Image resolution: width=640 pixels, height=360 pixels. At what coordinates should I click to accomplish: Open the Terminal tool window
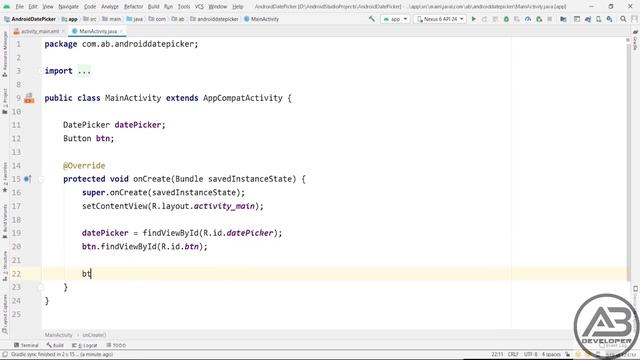(26, 345)
